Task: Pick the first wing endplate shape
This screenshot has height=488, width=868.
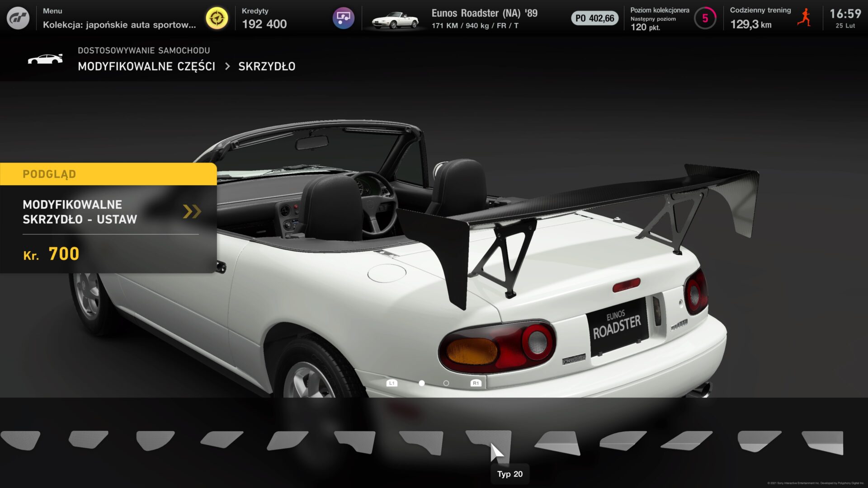Action: click(20, 441)
